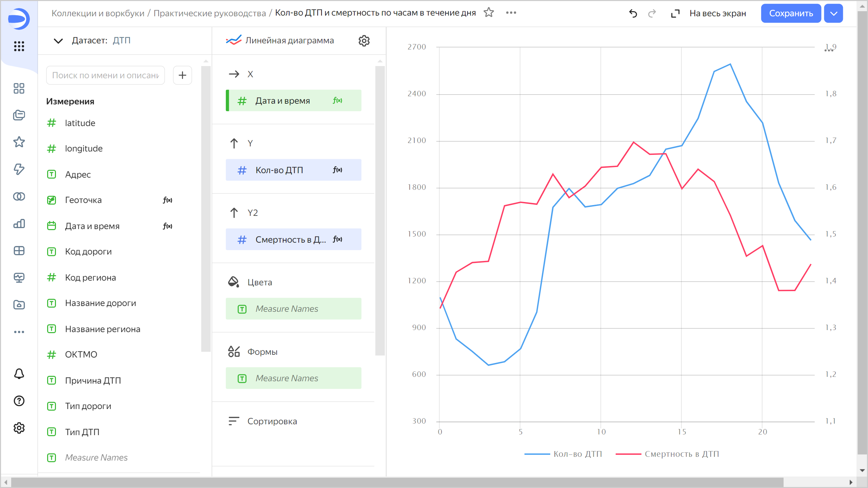Open the all services grid icon
Image resolution: width=868 pixels, height=488 pixels.
click(19, 46)
